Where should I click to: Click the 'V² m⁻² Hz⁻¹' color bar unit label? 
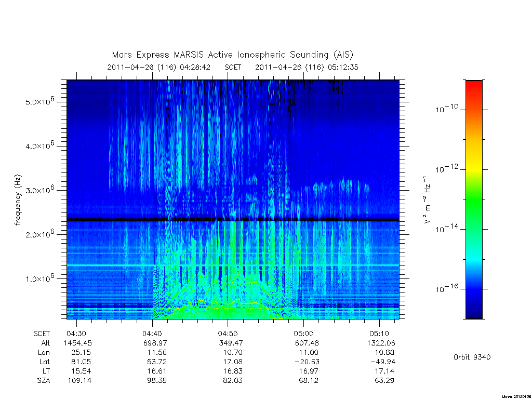[427, 200]
